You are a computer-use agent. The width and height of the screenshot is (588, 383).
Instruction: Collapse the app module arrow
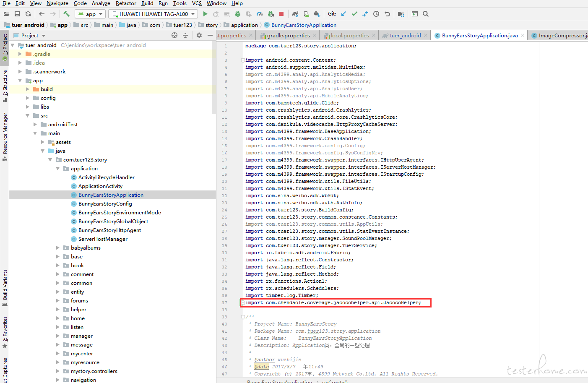(x=20, y=81)
